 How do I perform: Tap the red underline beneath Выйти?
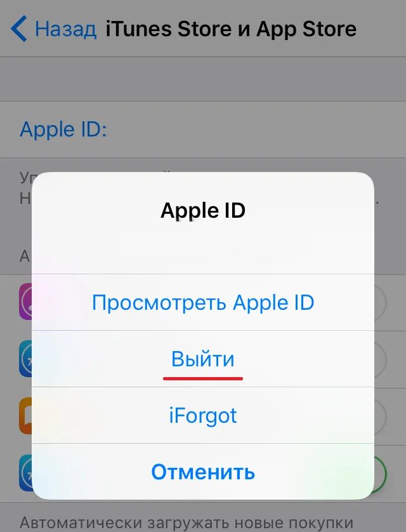click(203, 378)
